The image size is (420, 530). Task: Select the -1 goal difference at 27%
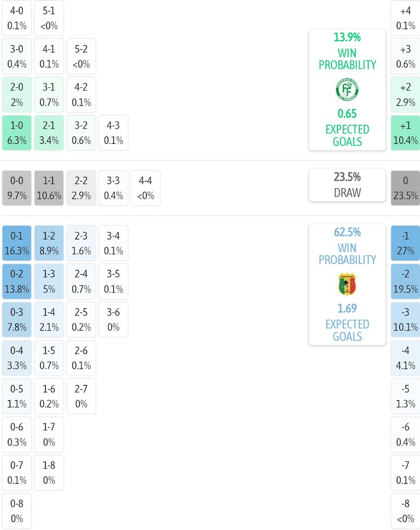tap(405, 243)
